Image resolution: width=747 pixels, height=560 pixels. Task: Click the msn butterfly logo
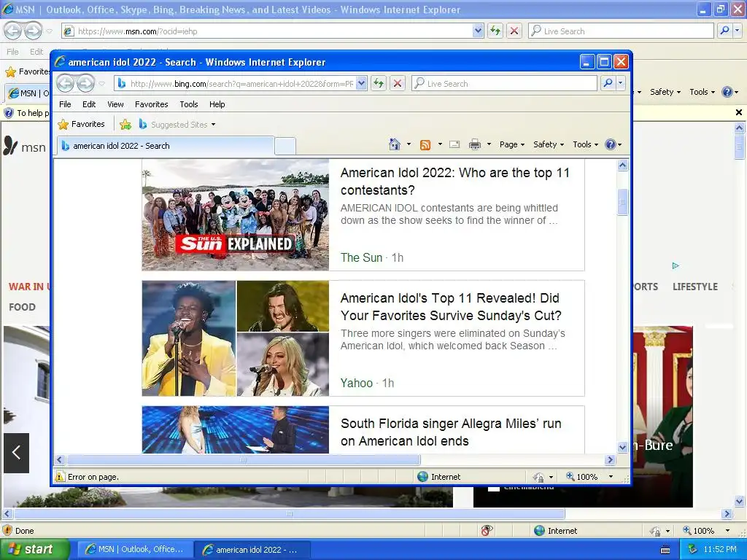pyautogui.click(x=10, y=146)
